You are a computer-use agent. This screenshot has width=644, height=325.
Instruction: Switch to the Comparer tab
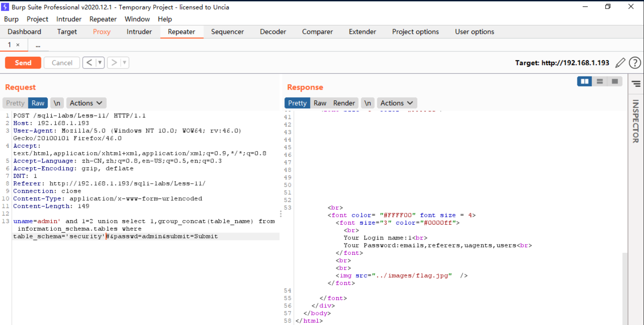point(317,32)
